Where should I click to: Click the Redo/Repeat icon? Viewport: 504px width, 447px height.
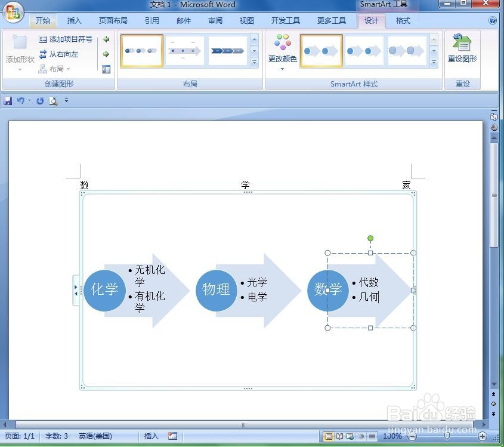point(40,101)
